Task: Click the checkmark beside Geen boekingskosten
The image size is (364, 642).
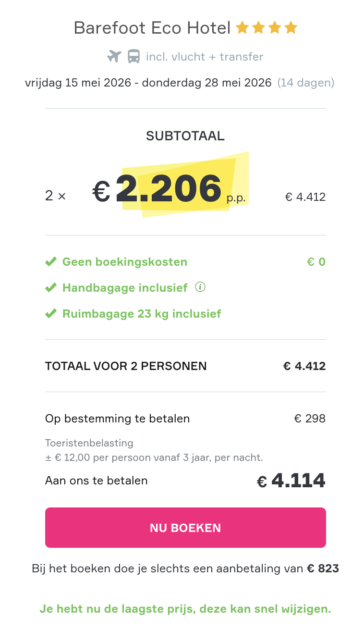Action: point(50,262)
